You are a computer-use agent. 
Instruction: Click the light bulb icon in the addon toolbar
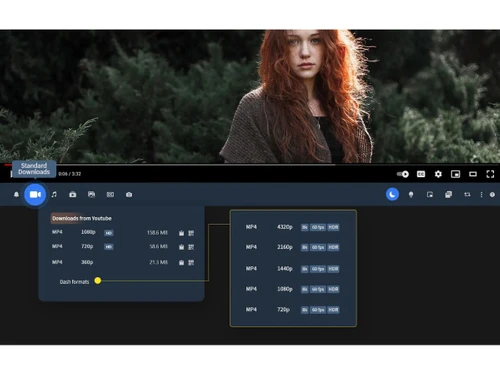(x=411, y=195)
